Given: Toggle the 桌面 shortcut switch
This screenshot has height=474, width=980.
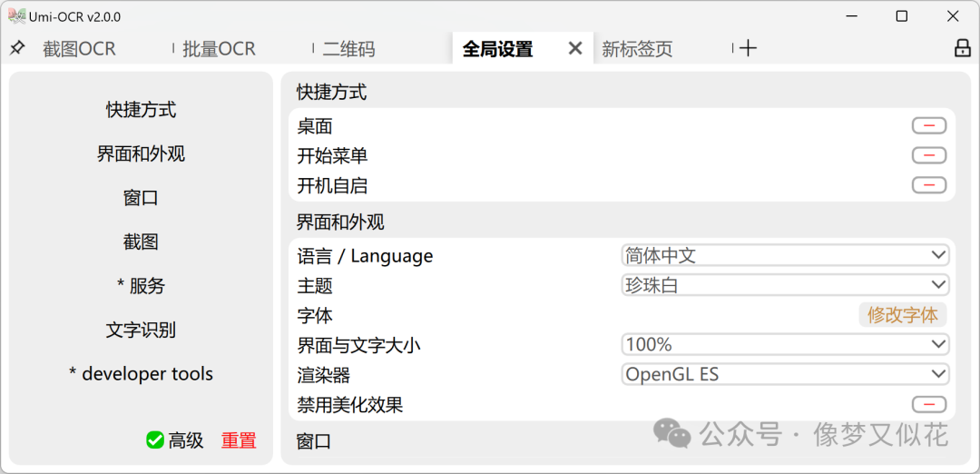Looking at the screenshot, I should (x=928, y=126).
